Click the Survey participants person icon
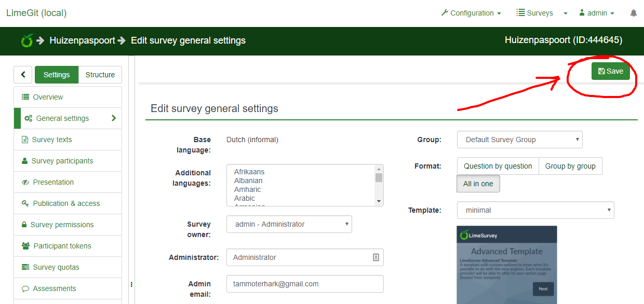The image size is (644, 304). tap(24, 161)
